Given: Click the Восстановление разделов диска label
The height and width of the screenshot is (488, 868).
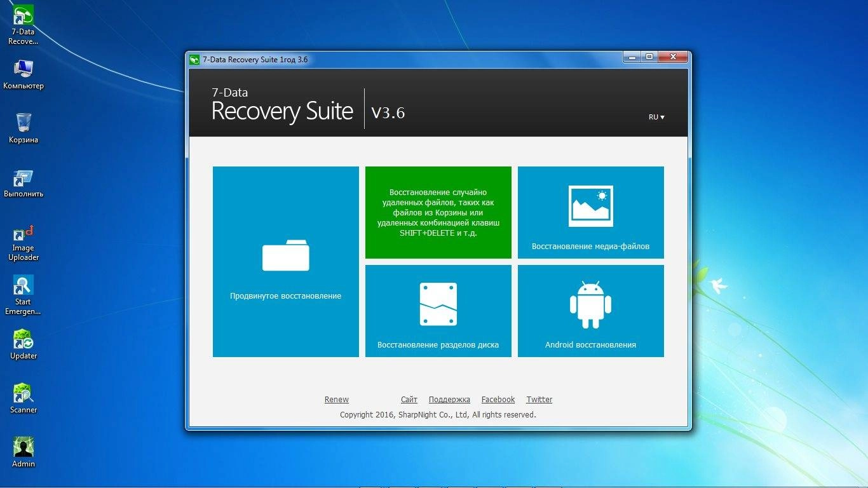Looking at the screenshot, I should [438, 345].
